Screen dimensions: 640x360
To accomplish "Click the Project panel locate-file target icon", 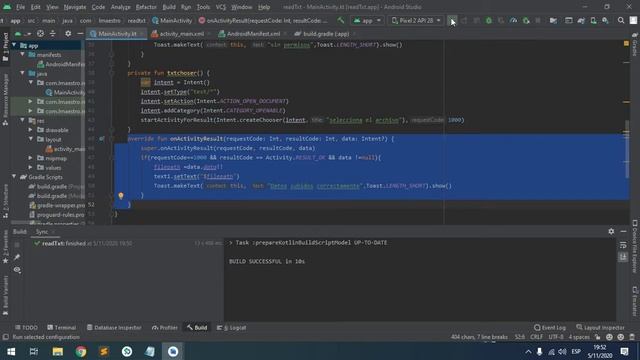I will (x=40, y=33).
